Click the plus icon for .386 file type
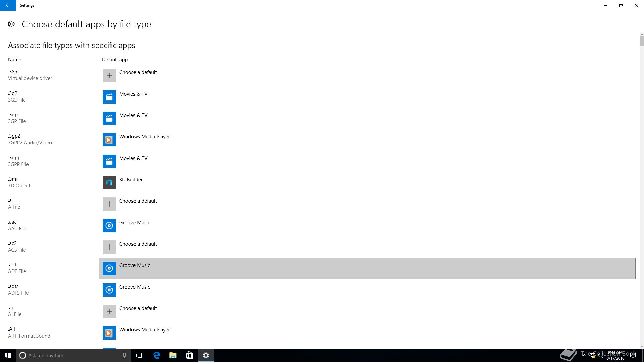Image resolution: width=644 pixels, height=362 pixels. point(109,75)
